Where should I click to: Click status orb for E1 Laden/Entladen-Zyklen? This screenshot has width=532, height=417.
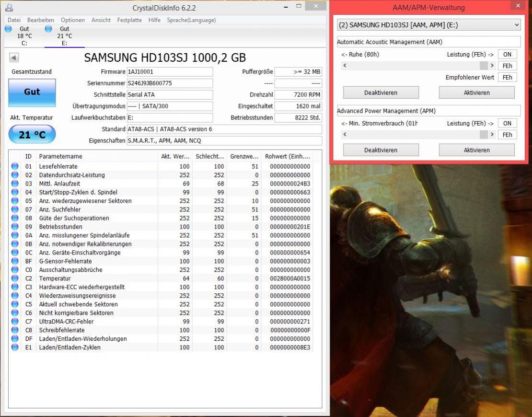point(15,347)
